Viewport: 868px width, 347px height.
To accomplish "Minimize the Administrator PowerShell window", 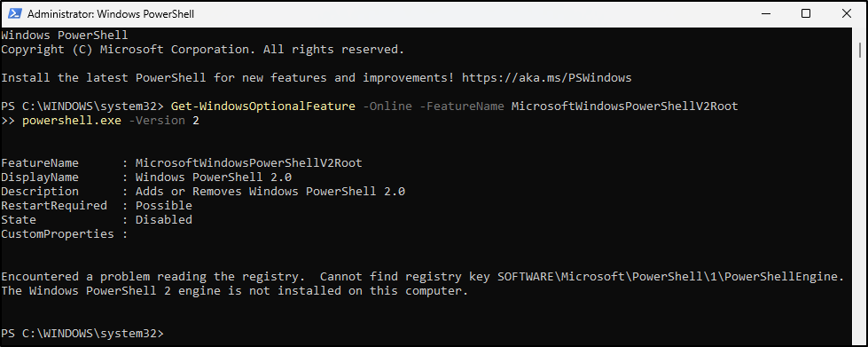I will [x=765, y=14].
